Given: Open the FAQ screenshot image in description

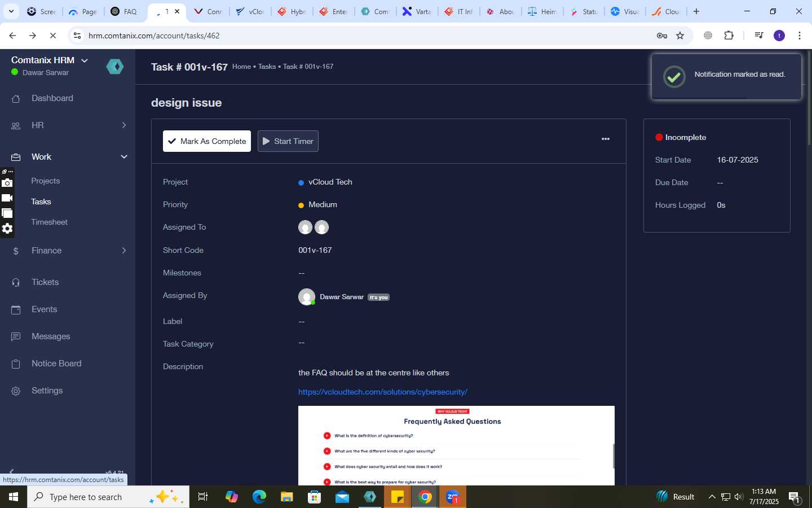Looking at the screenshot, I should pyautogui.click(x=456, y=445).
